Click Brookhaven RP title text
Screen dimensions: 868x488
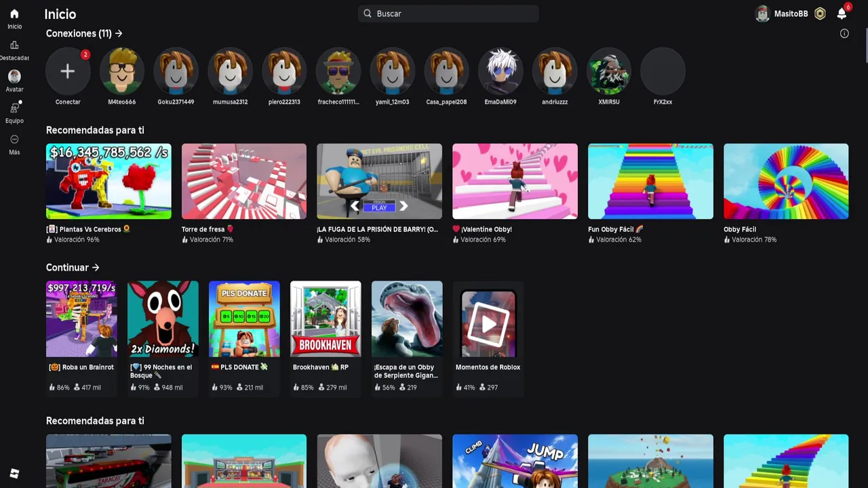pyautogui.click(x=321, y=367)
